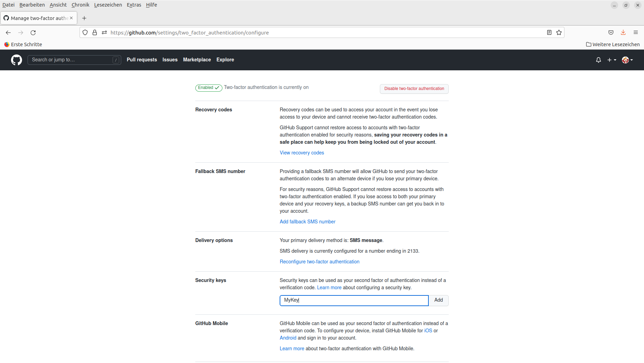Click the Recovery codes heading
Image resolution: width=644 pixels, height=363 pixels.
214,110
